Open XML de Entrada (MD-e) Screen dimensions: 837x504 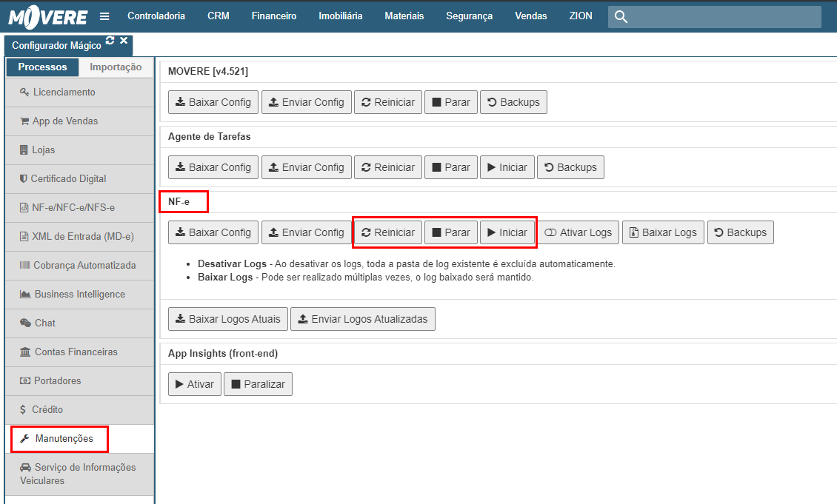pyautogui.click(x=79, y=236)
